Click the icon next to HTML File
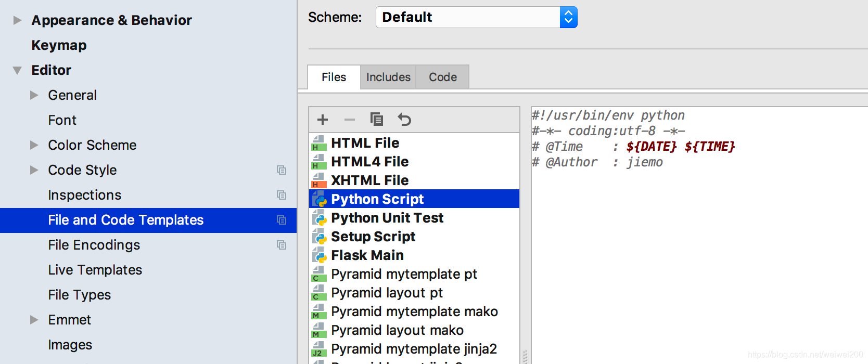Image resolution: width=868 pixels, height=364 pixels. click(x=318, y=143)
